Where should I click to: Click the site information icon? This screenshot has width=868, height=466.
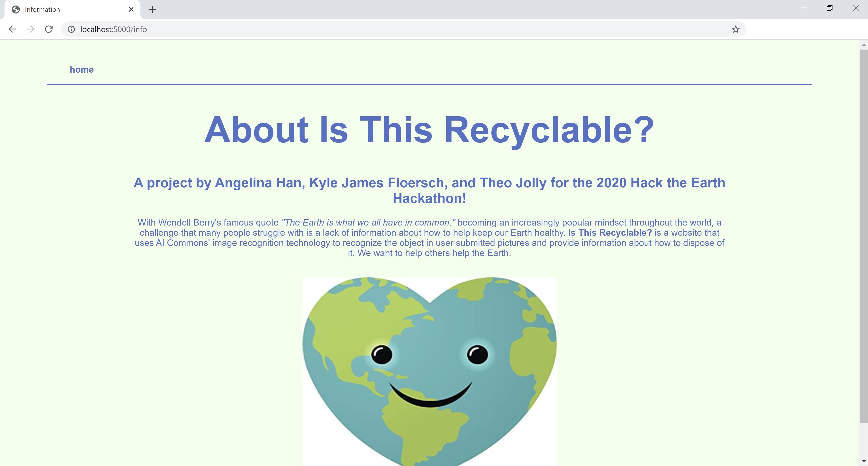click(71, 29)
